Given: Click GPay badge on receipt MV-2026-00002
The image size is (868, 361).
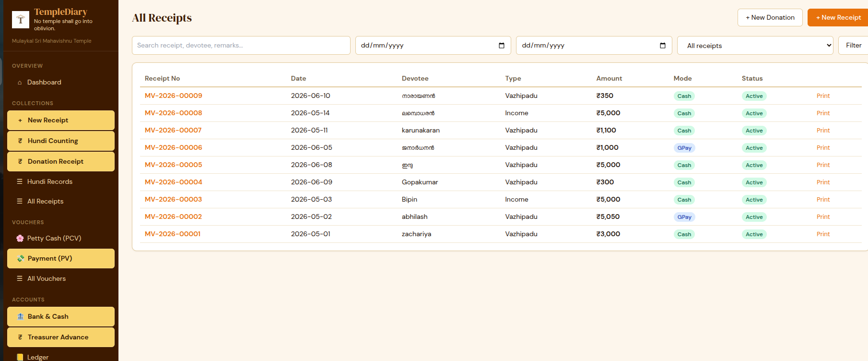Looking at the screenshot, I should 684,217.
